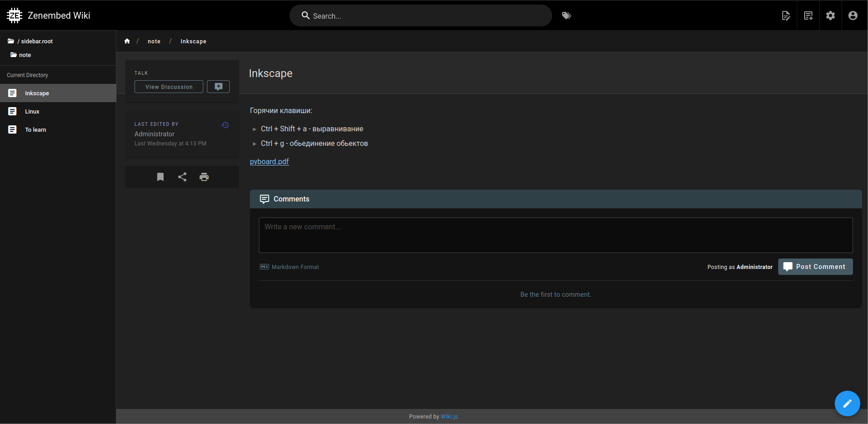
Task: Focus the Search field in the header
Action: [x=420, y=16]
